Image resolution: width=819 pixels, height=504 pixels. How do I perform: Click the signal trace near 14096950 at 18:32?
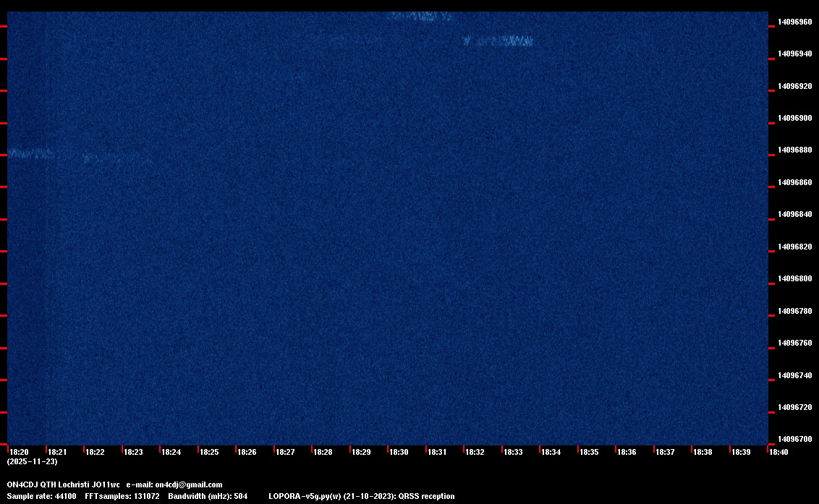coord(498,40)
